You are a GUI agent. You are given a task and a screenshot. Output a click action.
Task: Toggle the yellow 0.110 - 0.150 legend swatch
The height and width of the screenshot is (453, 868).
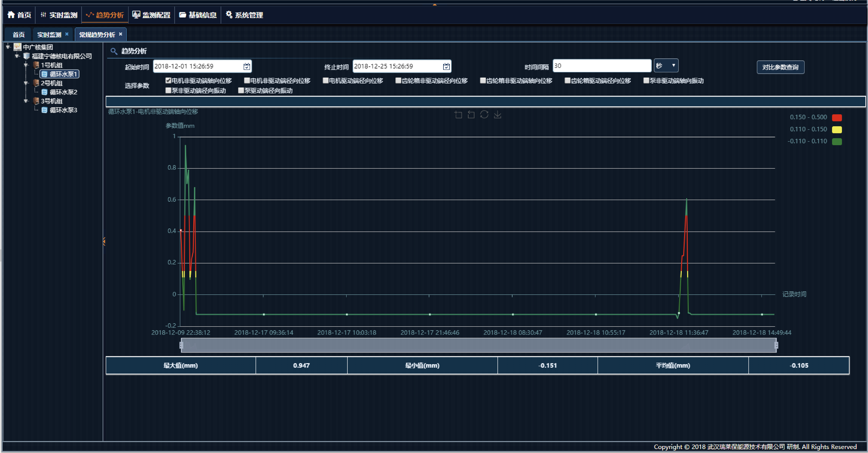(837, 130)
